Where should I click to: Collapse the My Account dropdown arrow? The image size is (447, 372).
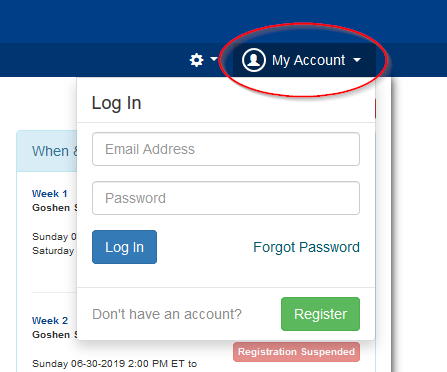coord(357,60)
